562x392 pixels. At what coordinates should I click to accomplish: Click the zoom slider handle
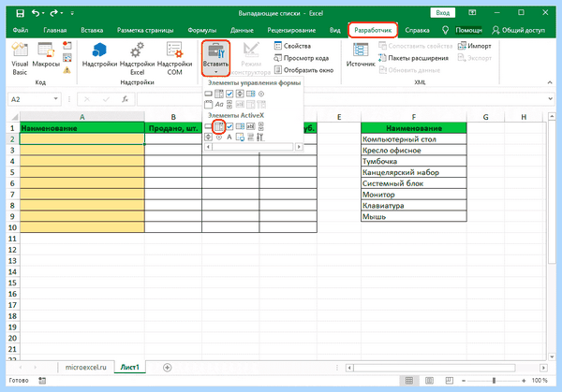pos(494,381)
